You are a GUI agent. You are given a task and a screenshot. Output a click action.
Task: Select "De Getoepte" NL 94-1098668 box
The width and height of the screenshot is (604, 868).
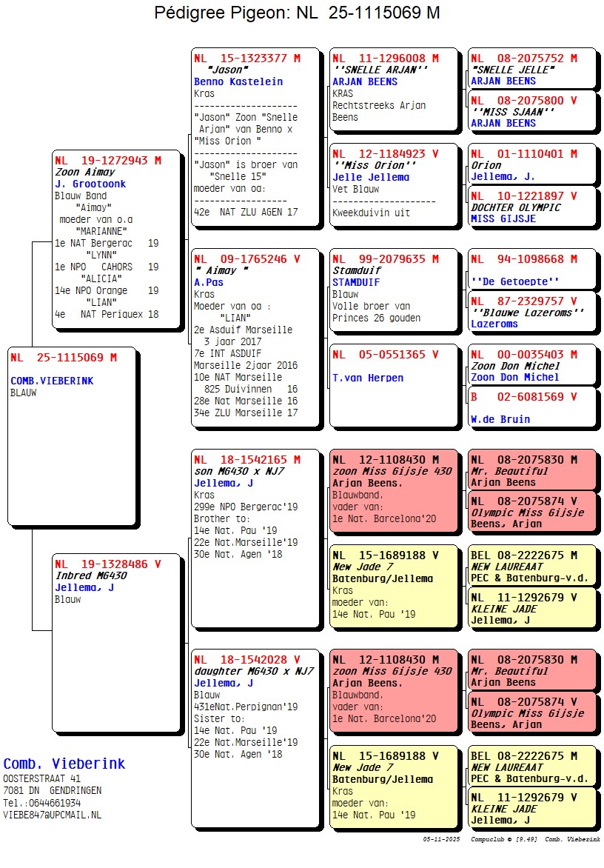point(531,270)
